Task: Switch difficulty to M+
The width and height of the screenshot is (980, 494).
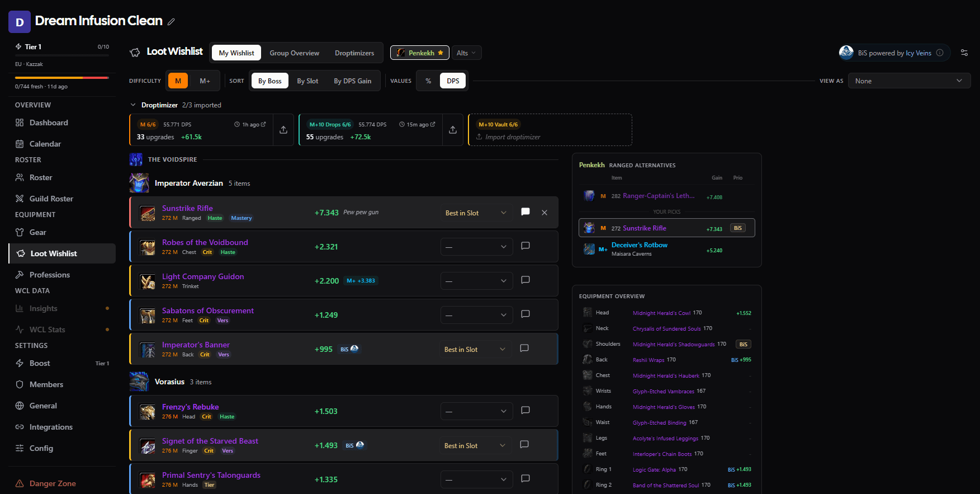Action: click(x=205, y=81)
